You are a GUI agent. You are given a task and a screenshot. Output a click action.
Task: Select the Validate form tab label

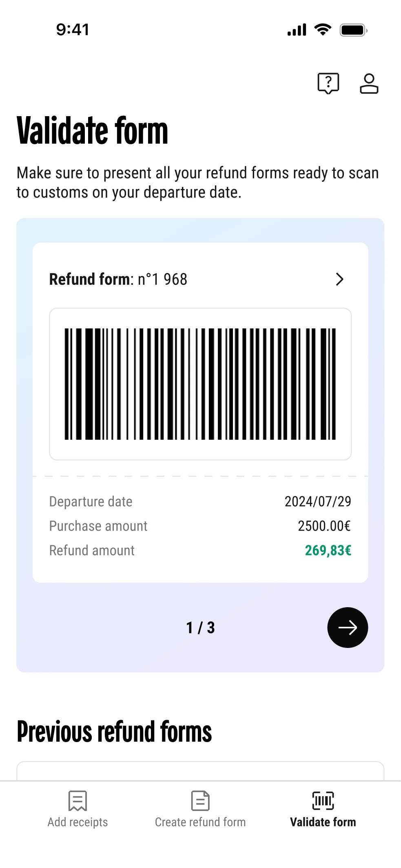tap(323, 822)
